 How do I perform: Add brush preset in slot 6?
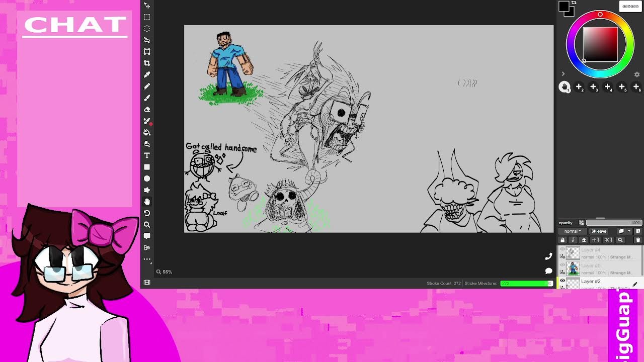pos(636,87)
